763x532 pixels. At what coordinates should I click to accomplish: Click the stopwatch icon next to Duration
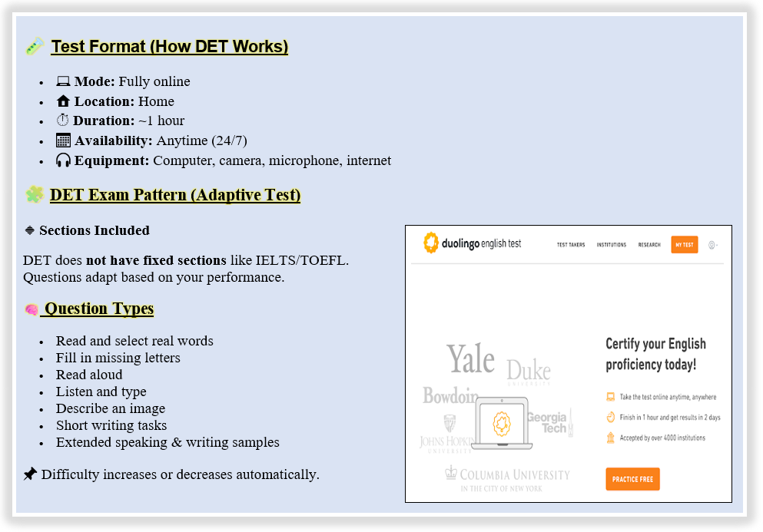pos(63,121)
